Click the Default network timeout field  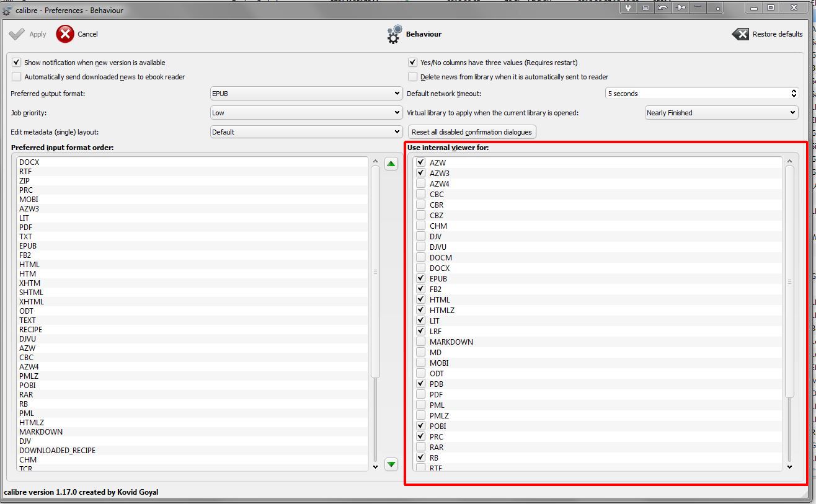point(702,94)
